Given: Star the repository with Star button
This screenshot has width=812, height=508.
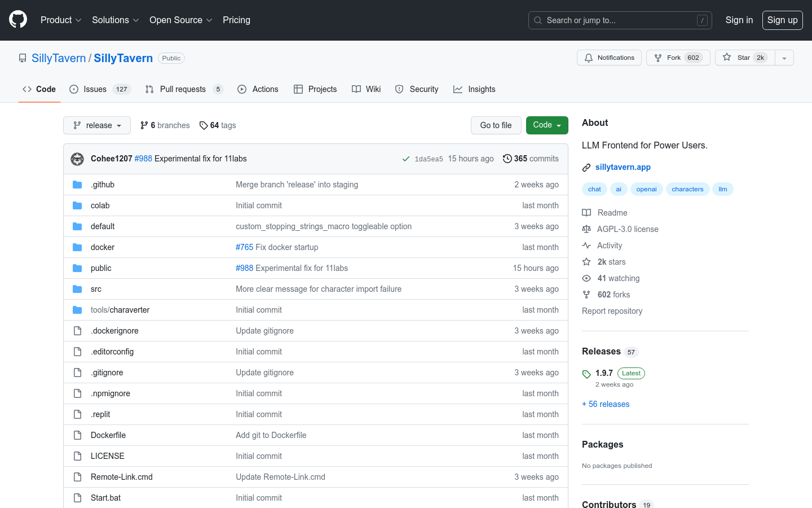Looking at the screenshot, I should tap(745, 58).
